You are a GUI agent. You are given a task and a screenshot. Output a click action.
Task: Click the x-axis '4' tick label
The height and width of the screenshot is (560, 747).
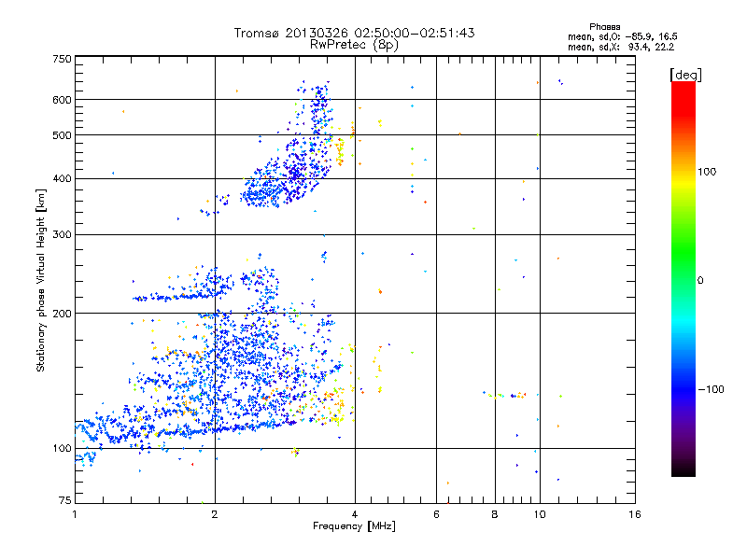click(x=355, y=514)
